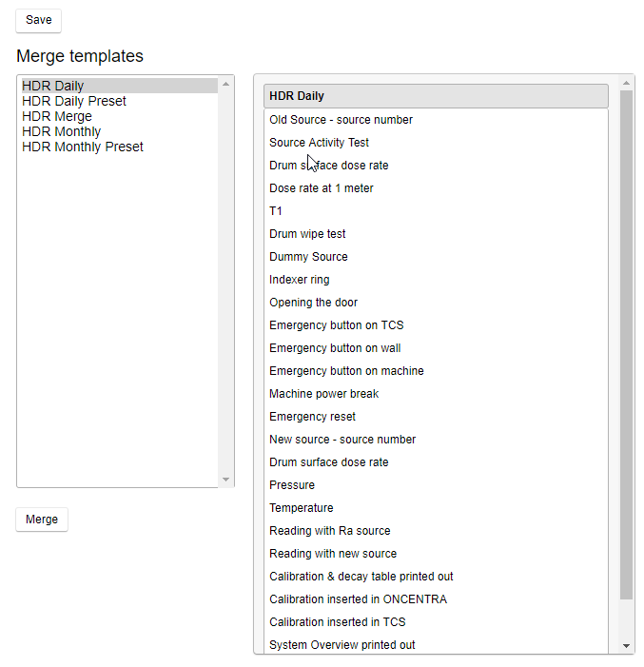The image size is (644, 667).
Task: Select HDR Daily Preset template
Action: pyautogui.click(x=120, y=101)
